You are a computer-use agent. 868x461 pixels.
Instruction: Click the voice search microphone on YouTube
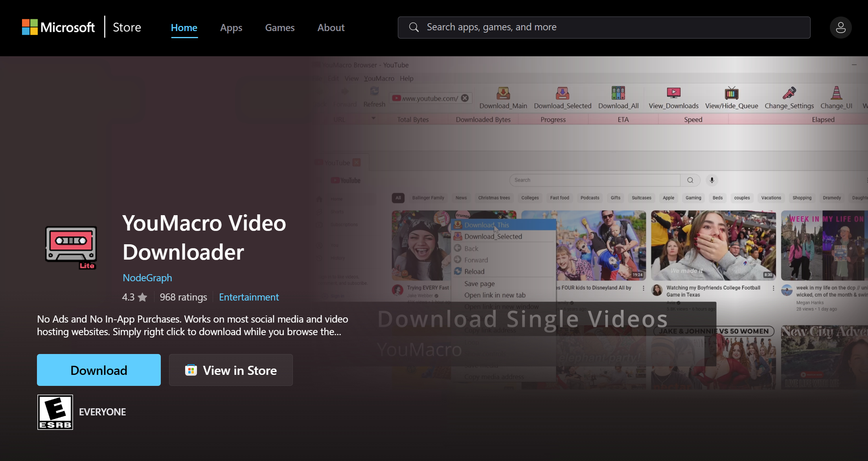(x=712, y=180)
